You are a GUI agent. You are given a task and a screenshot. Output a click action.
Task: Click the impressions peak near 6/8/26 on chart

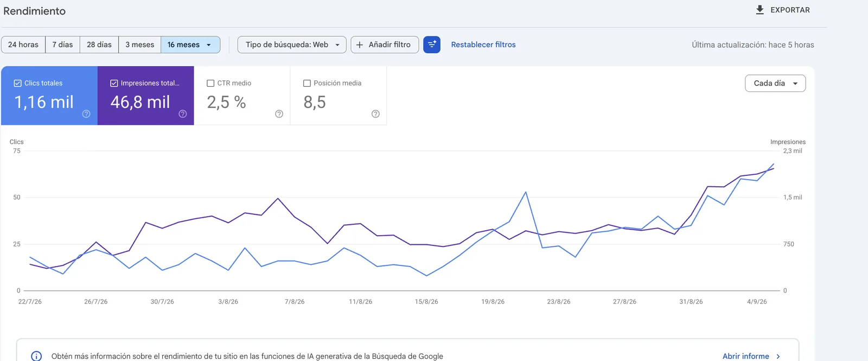click(x=278, y=198)
